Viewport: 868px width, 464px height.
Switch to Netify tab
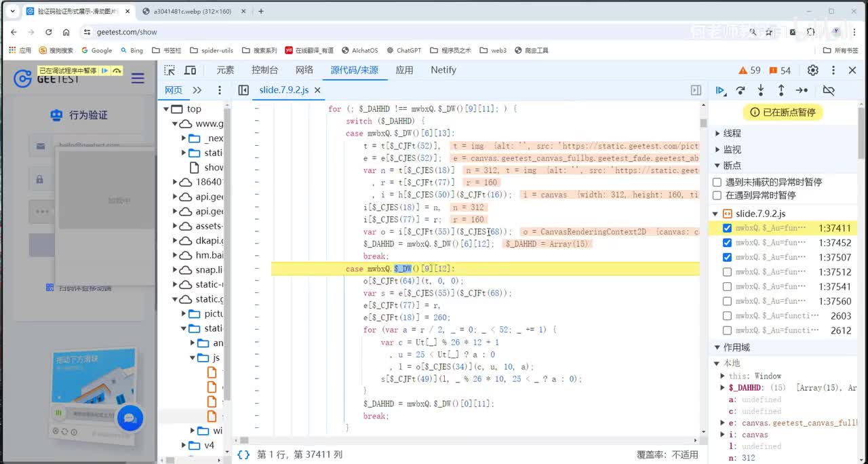[x=443, y=70]
